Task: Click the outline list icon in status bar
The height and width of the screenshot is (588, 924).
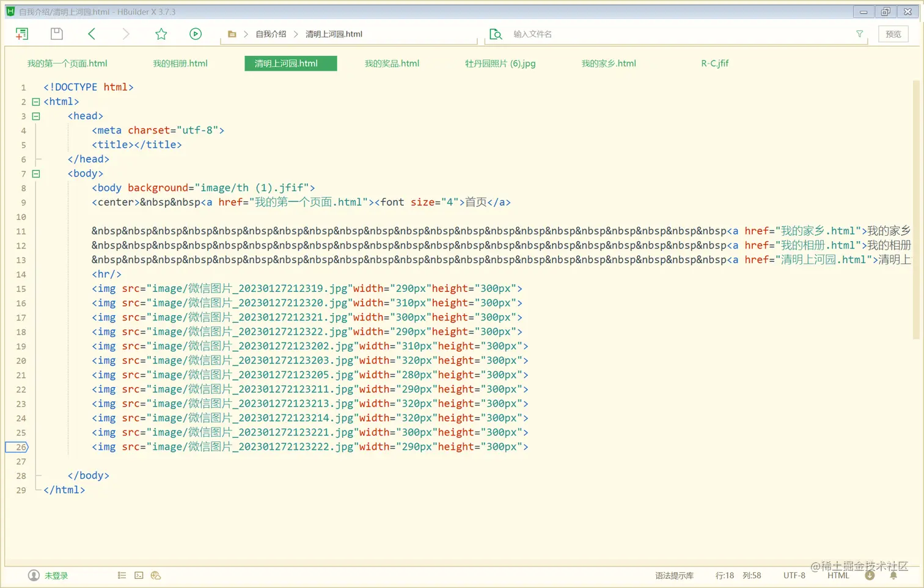Action: (x=122, y=575)
